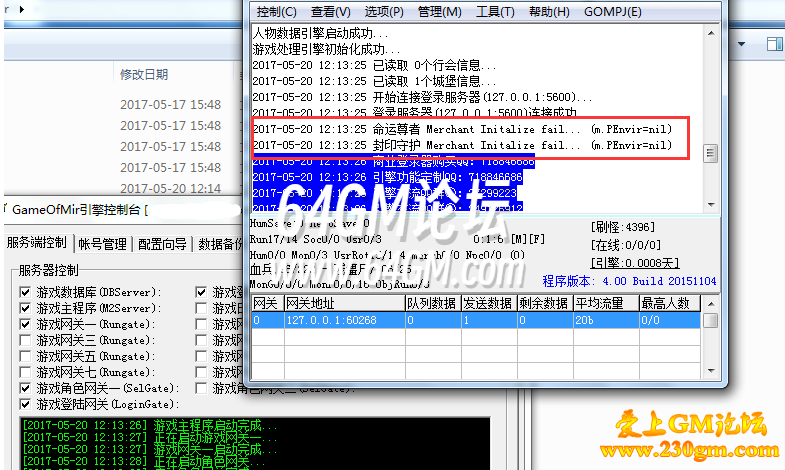
Task: Click the 游戏主程序启动完成 console line
Action: tap(150, 425)
